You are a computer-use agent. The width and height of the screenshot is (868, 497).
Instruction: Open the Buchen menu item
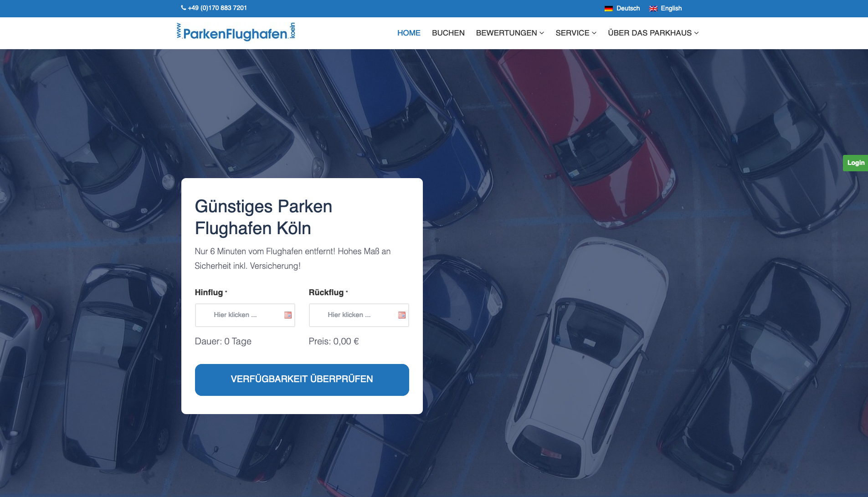pyautogui.click(x=448, y=33)
